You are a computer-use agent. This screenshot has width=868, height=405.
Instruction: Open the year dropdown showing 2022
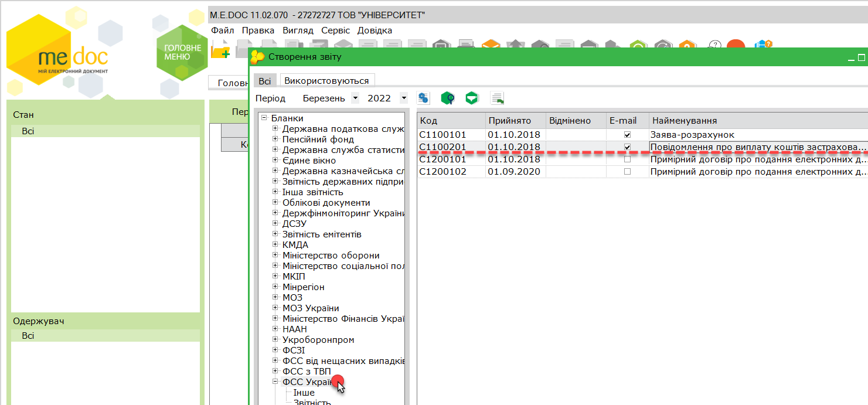click(x=403, y=98)
